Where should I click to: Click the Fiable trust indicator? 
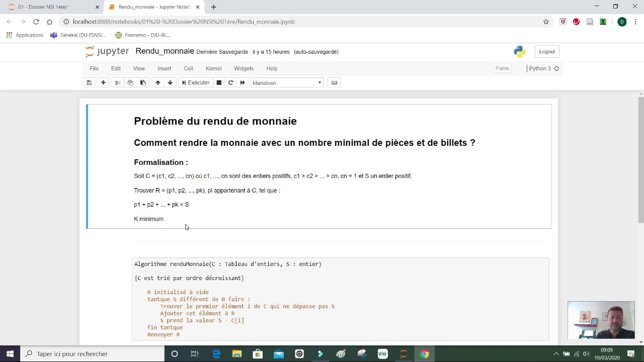[502, 68]
